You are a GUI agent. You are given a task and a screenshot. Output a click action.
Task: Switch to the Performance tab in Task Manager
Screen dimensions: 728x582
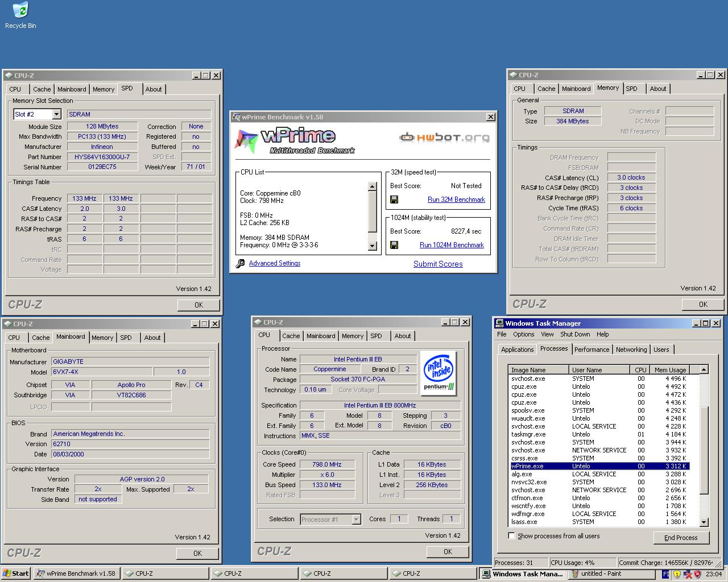[591, 350]
